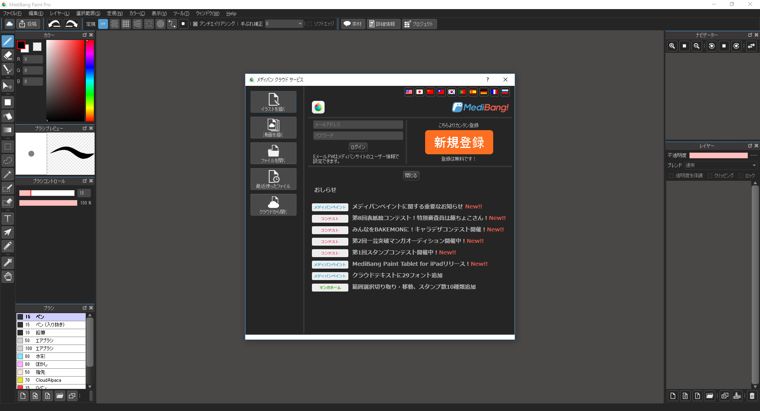Image resolution: width=760 pixels, height=411 pixels.
Task: Select the US flag language icon
Action: 409,92
